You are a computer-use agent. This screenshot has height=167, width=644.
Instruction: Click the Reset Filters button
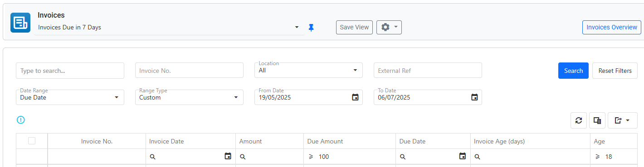[615, 71]
